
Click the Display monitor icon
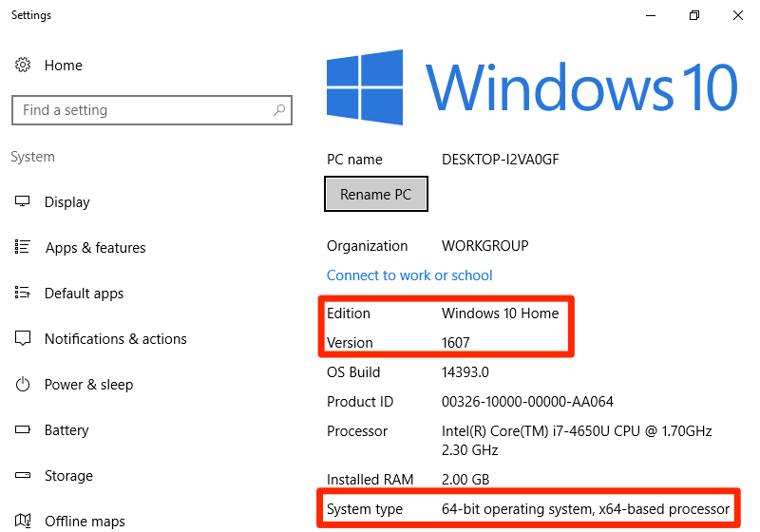click(22, 201)
